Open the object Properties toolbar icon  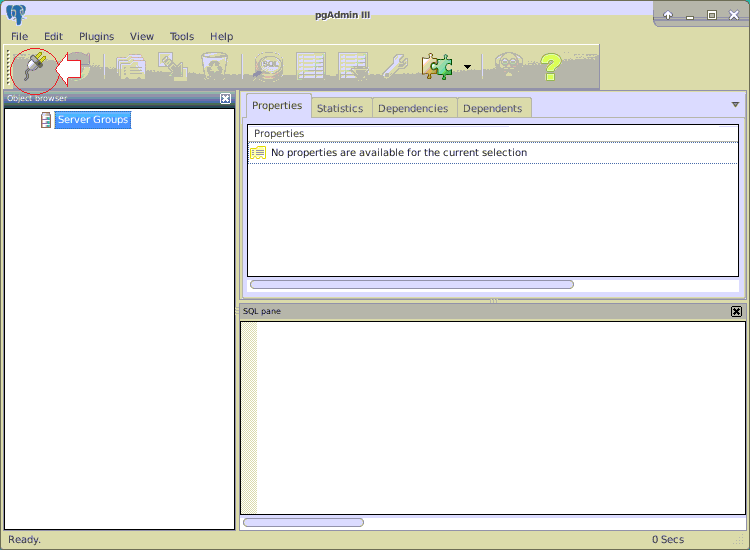130,66
